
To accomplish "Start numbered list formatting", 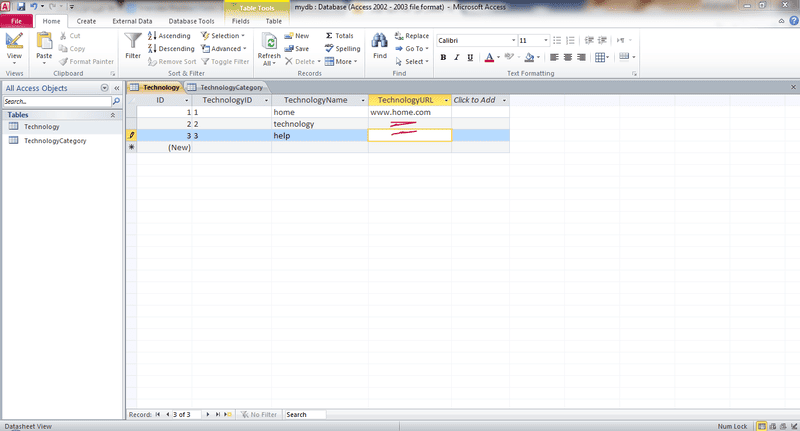I will click(x=570, y=40).
